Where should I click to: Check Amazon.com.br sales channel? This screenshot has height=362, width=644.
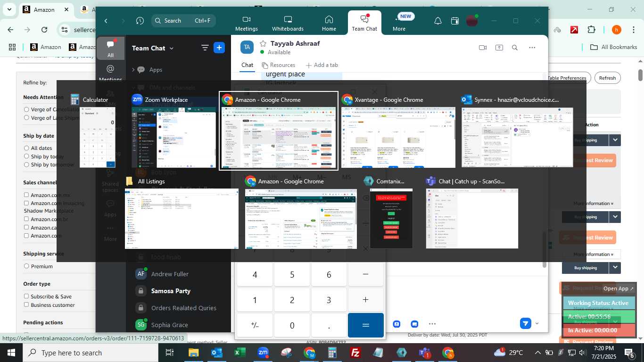point(26,219)
